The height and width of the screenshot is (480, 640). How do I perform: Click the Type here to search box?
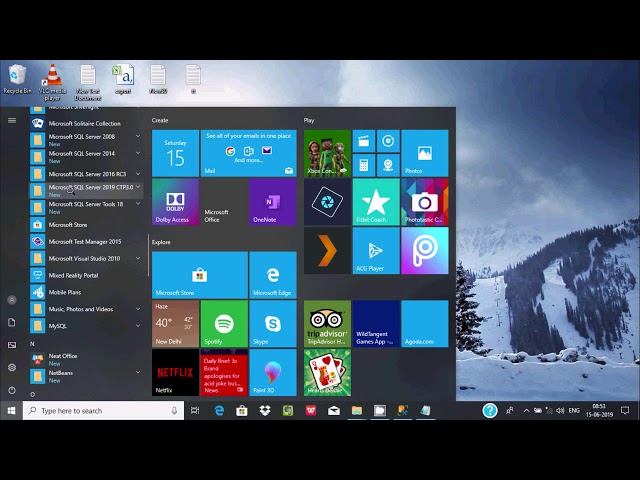(x=103, y=411)
